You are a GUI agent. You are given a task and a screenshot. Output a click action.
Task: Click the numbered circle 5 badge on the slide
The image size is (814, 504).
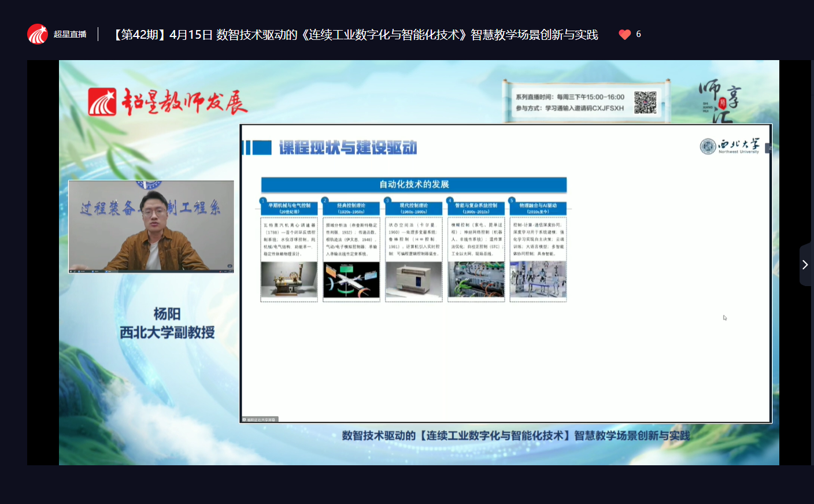pos(511,201)
